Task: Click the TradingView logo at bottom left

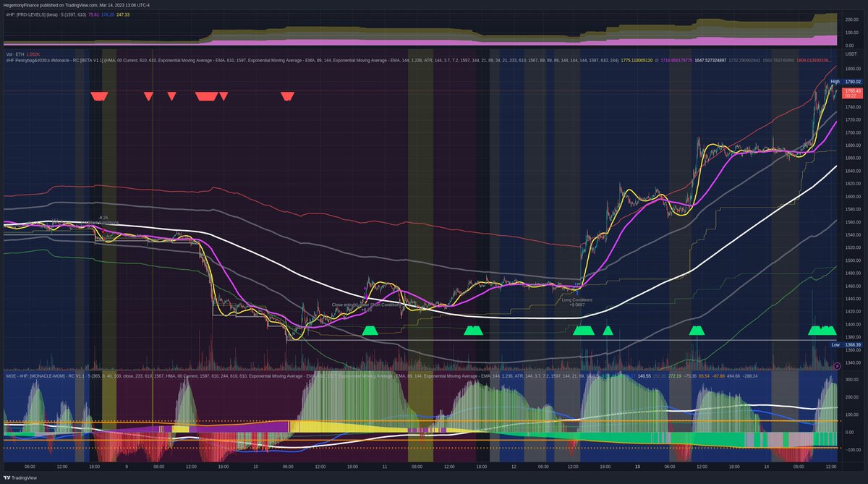Action: [20, 477]
